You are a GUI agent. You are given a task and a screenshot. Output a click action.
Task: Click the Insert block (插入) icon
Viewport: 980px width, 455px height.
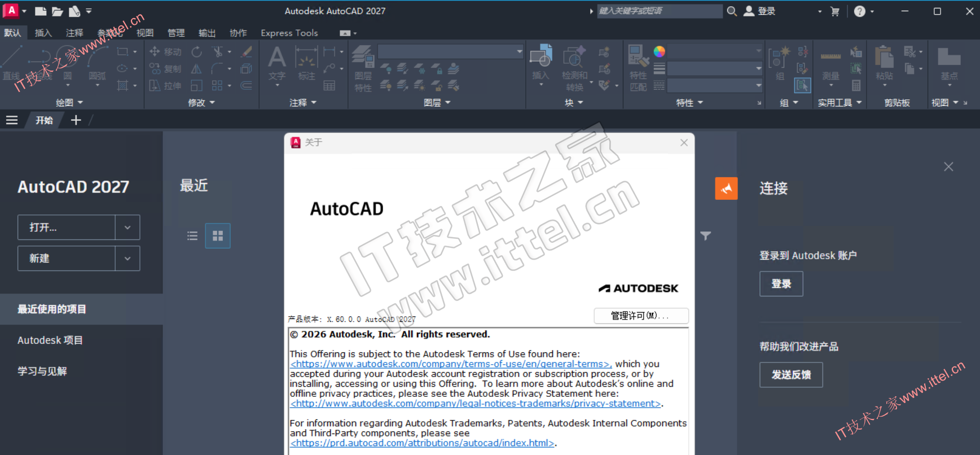pyautogui.click(x=540, y=58)
